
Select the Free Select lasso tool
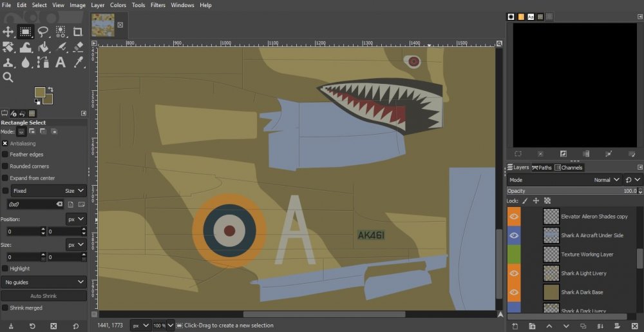(43, 31)
